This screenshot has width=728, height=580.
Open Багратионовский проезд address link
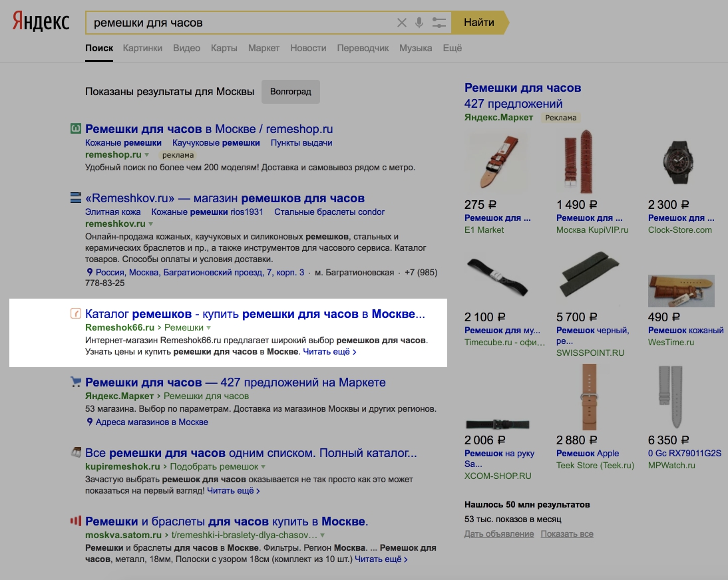click(200, 272)
